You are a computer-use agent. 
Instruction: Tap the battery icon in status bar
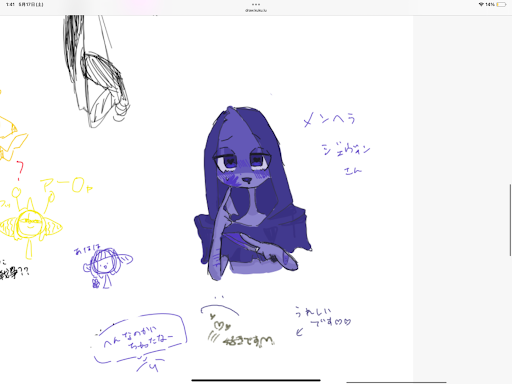(x=501, y=4)
